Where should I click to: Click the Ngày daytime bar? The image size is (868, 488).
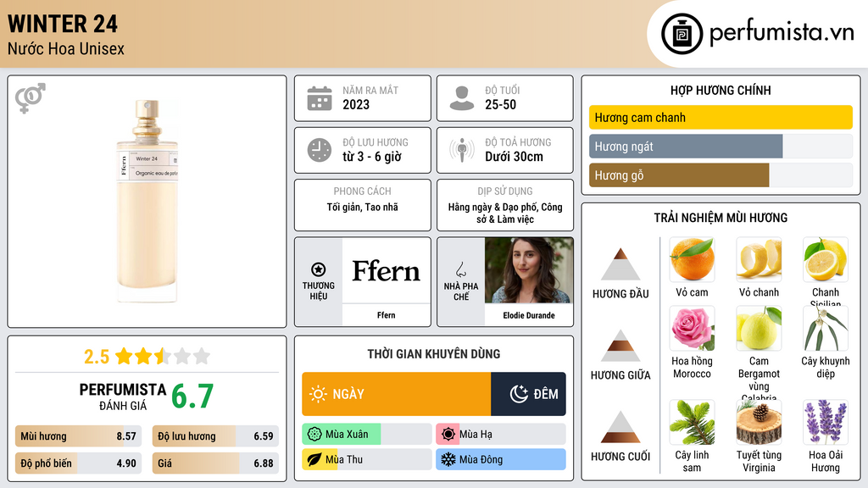[x=397, y=394]
